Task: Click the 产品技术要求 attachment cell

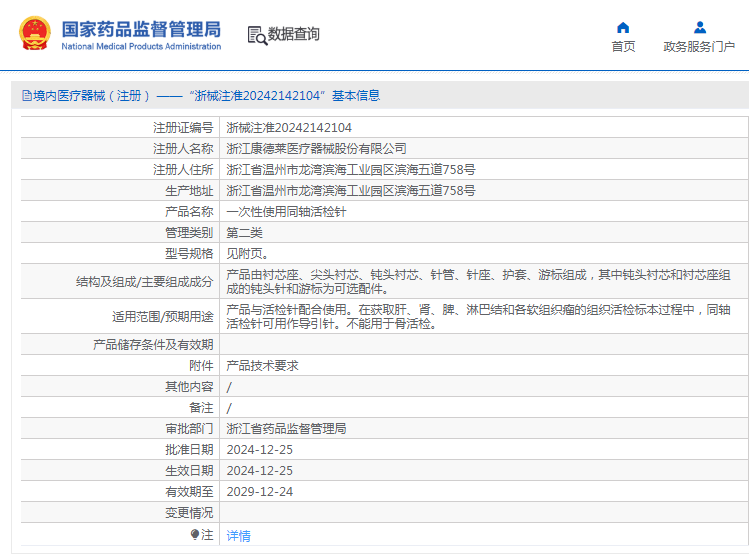Action: (x=262, y=366)
